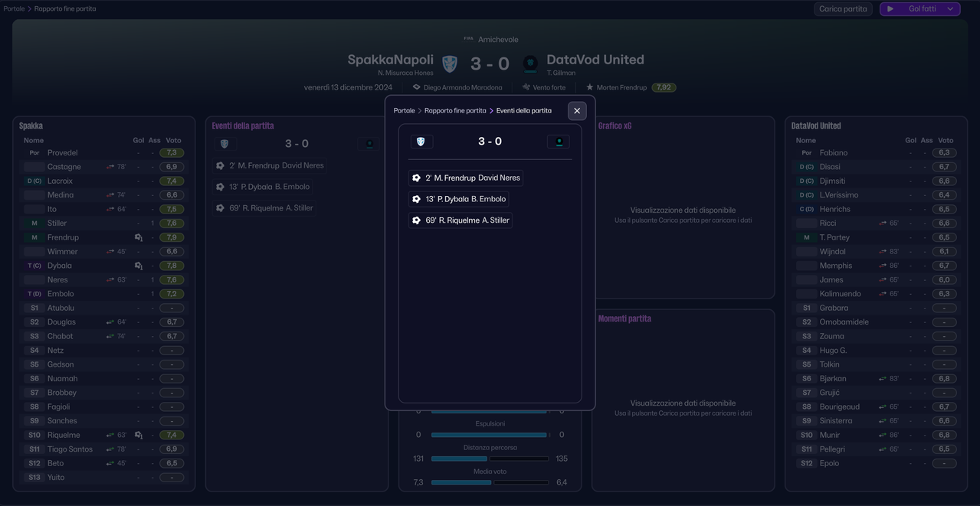Click the Grafico xG panel title
980x506 pixels.
point(615,126)
